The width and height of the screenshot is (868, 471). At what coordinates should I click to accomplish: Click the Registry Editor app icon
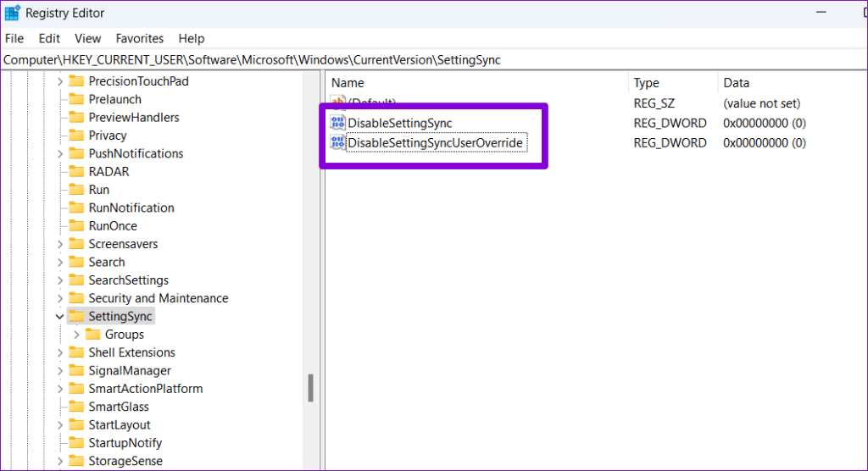[x=12, y=13]
